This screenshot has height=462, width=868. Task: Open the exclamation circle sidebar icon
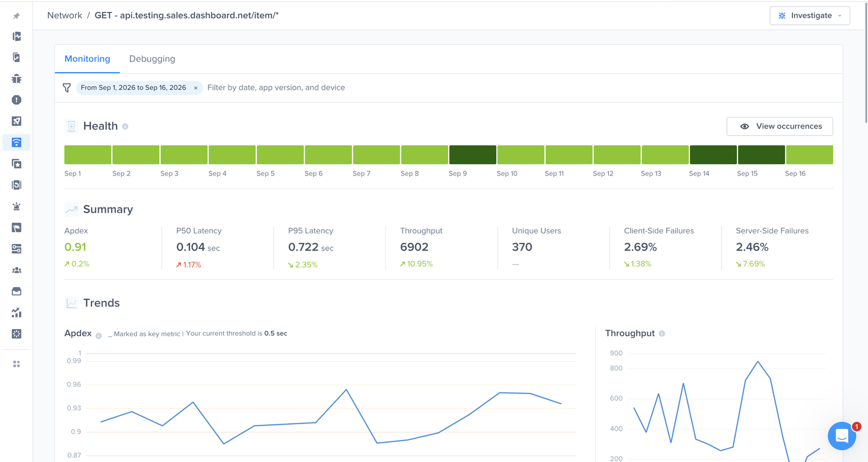[17, 100]
